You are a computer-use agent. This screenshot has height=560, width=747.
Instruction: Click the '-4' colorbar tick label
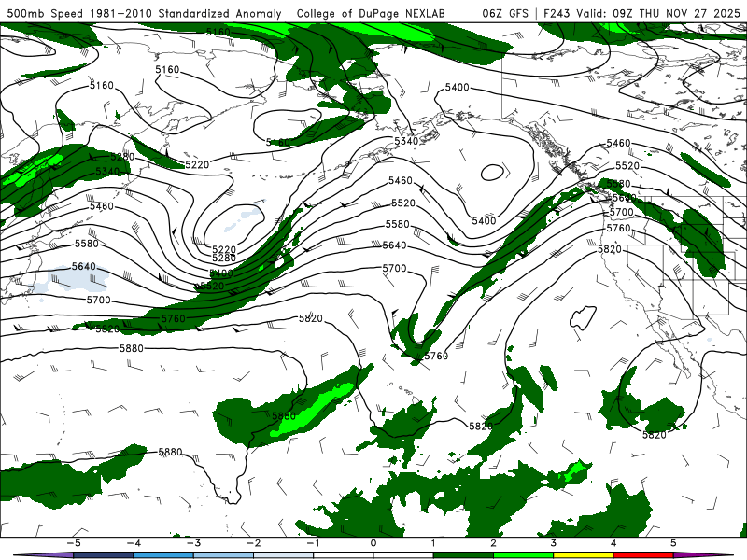click(x=133, y=543)
